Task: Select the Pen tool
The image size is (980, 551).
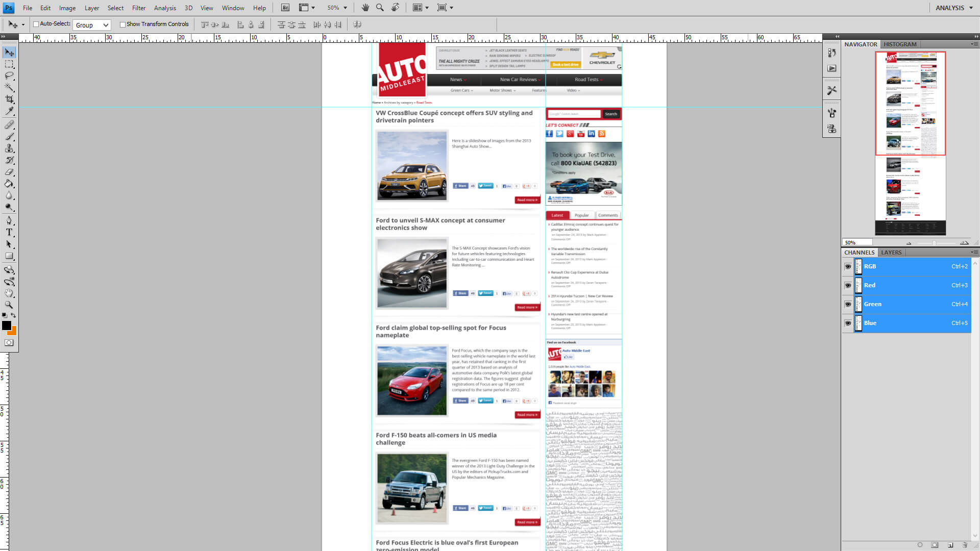Action: pos(9,221)
